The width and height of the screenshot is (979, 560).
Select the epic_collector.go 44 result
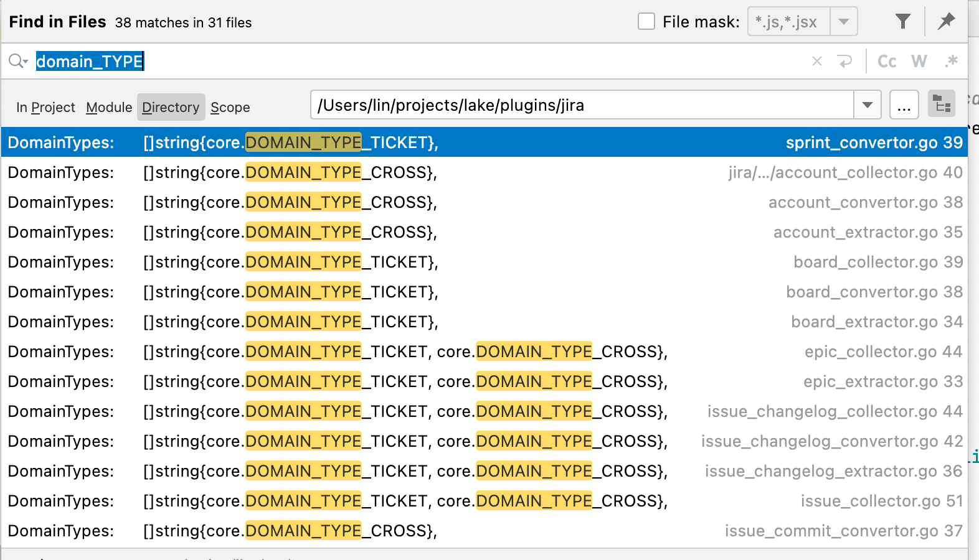pyautogui.click(x=485, y=352)
